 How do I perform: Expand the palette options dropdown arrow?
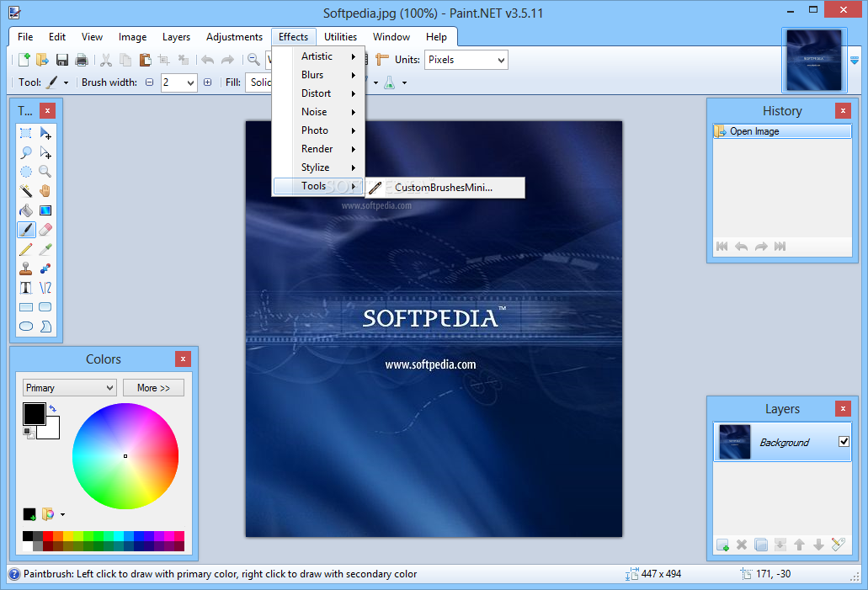tap(62, 515)
